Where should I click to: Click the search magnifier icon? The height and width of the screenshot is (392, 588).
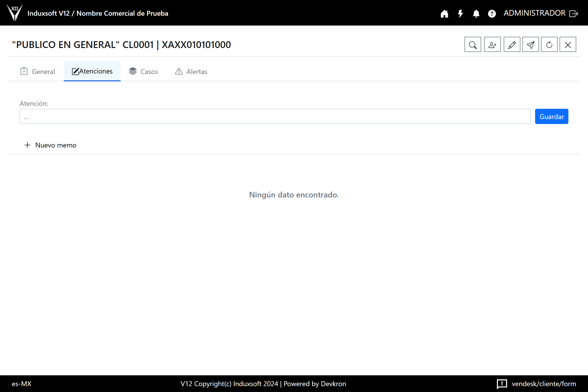(x=473, y=45)
